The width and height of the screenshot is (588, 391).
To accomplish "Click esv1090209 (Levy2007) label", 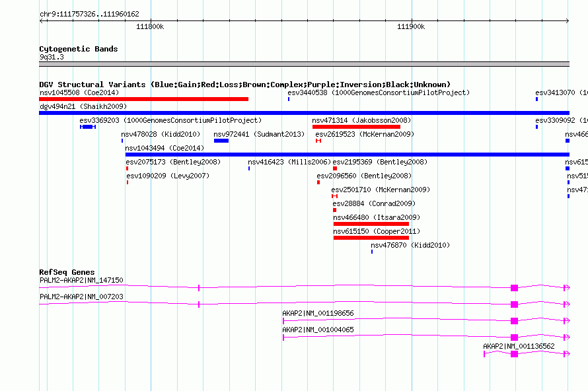I will click(168, 176).
